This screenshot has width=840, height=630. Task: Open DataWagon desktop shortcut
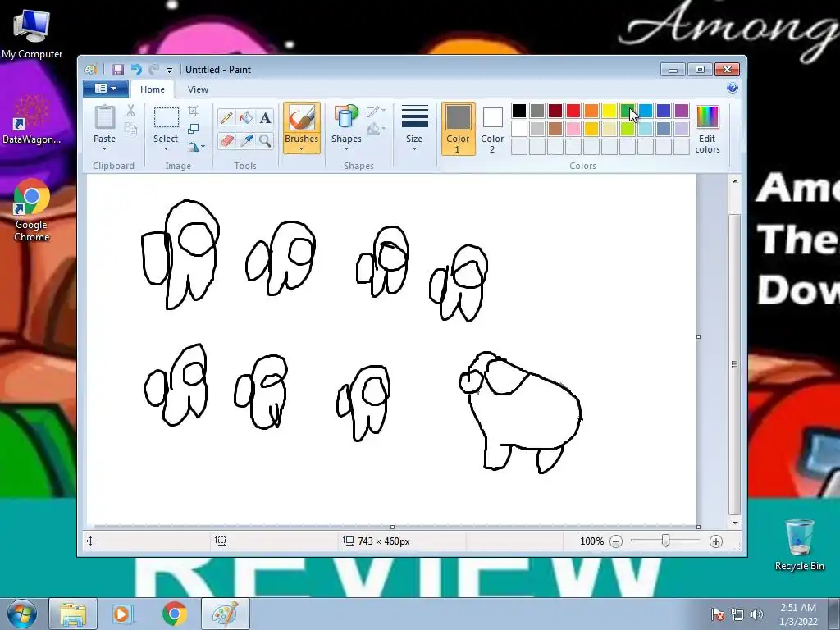pyautogui.click(x=32, y=120)
